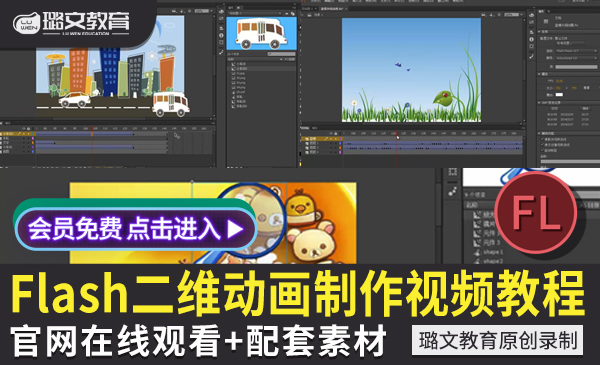This screenshot has width=600, height=365.
Task: Click the 会员免费 点击进入 button
Action: pyautogui.click(x=135, y=229)
